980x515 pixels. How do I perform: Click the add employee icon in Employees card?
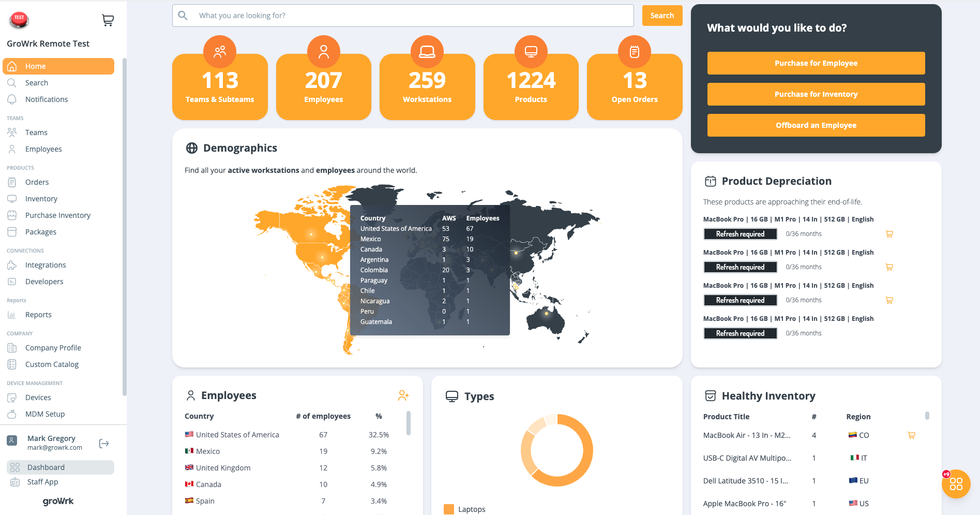pyautogui.click(x=403, y=395)
